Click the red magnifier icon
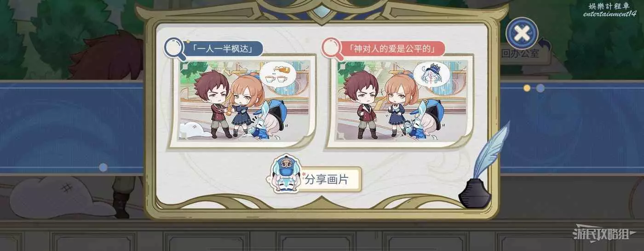 [x=332, y=48]
